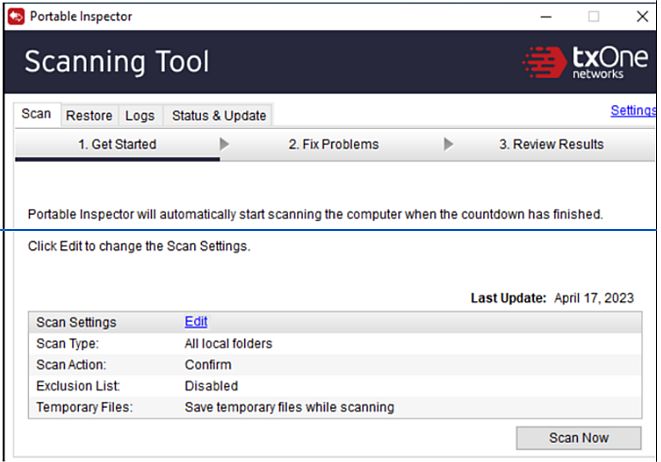661x462 pixels.
Task: Click the 'Scan Action:' label
Action: click(71, 365)
